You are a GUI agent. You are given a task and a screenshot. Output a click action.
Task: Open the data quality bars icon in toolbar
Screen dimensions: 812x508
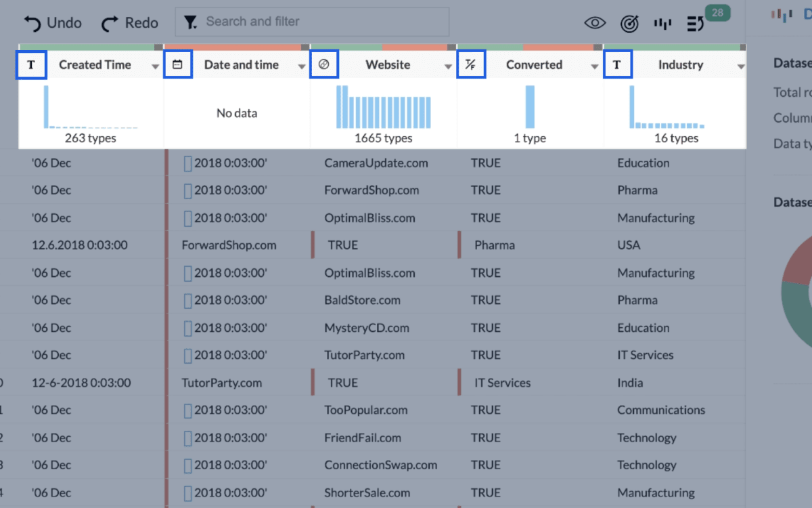point(662,24)
